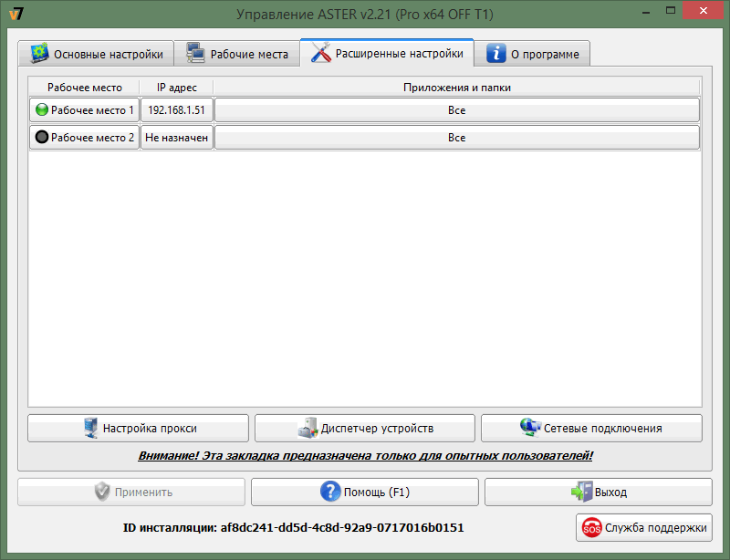Click the IP address 192.168.1.51 cell

[x=176, y=109]
